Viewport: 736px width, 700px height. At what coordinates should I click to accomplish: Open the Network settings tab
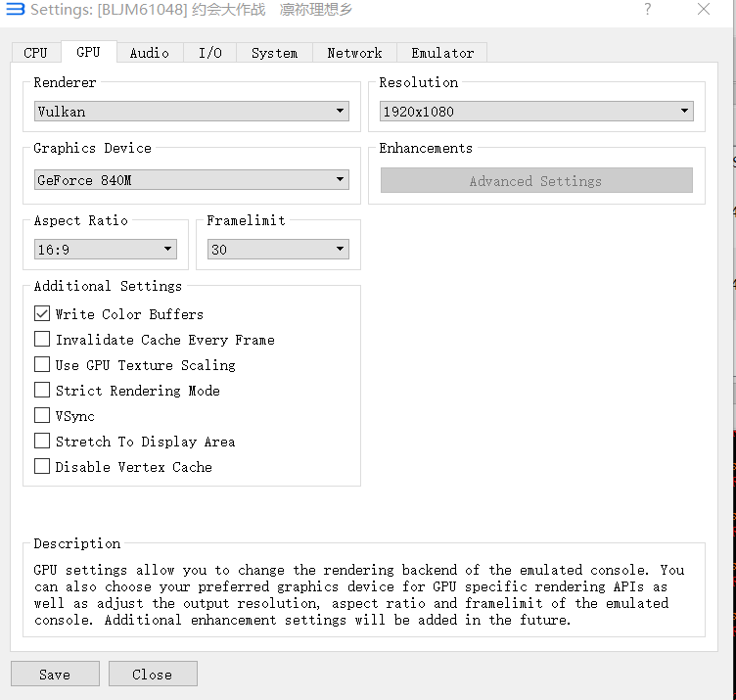click(354, 53)
